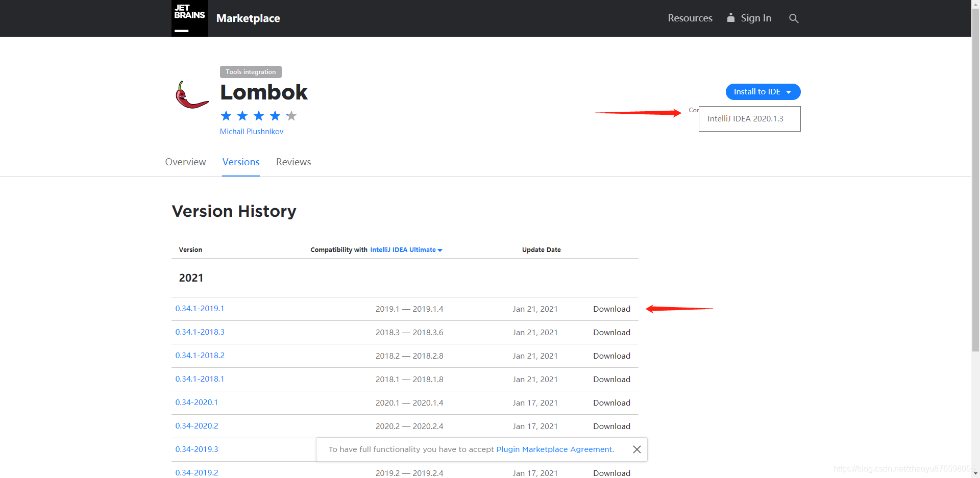Screen dimensions: 980x478
Task: Click the 2020.1 — 2020.1.4 compatibility cell
Action: (x=409, y=403)
